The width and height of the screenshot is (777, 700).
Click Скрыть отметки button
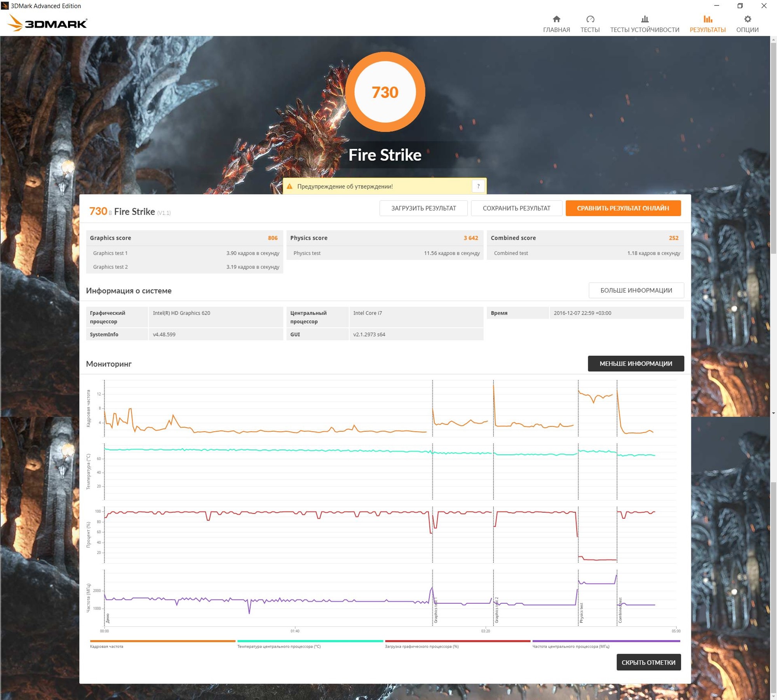click(x=648, y=662)
